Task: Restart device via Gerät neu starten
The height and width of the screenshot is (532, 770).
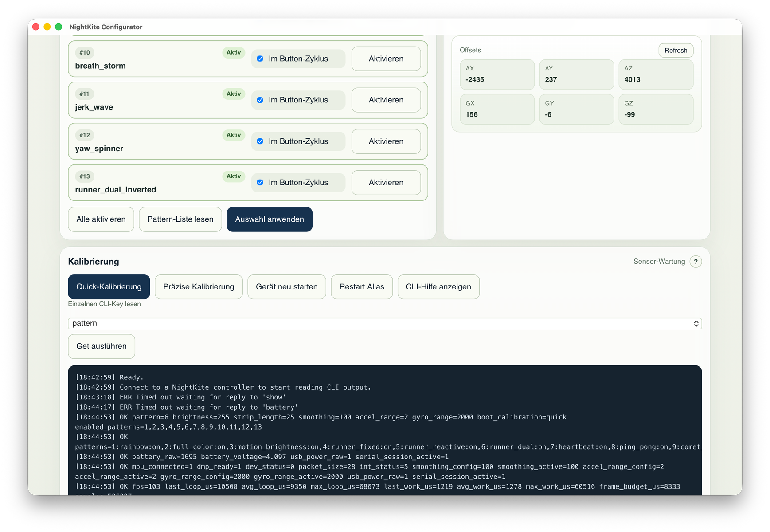Action: [x=286, y=287]
